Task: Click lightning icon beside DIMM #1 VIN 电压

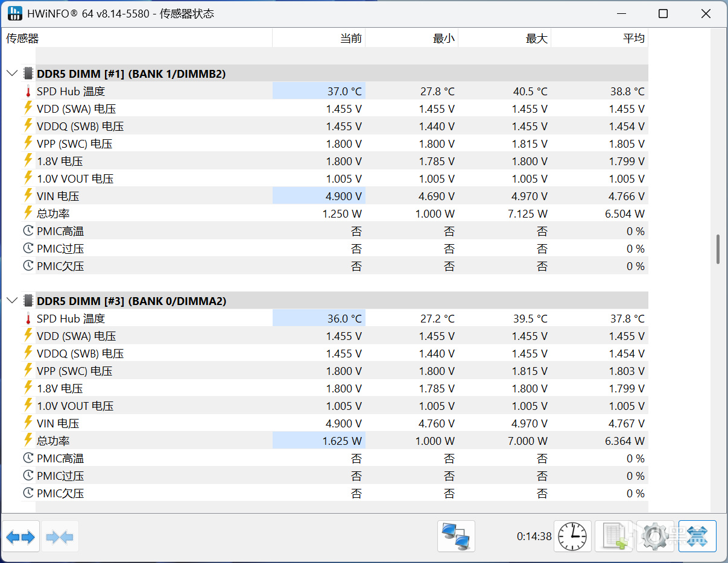Action: tap(28, 196)
